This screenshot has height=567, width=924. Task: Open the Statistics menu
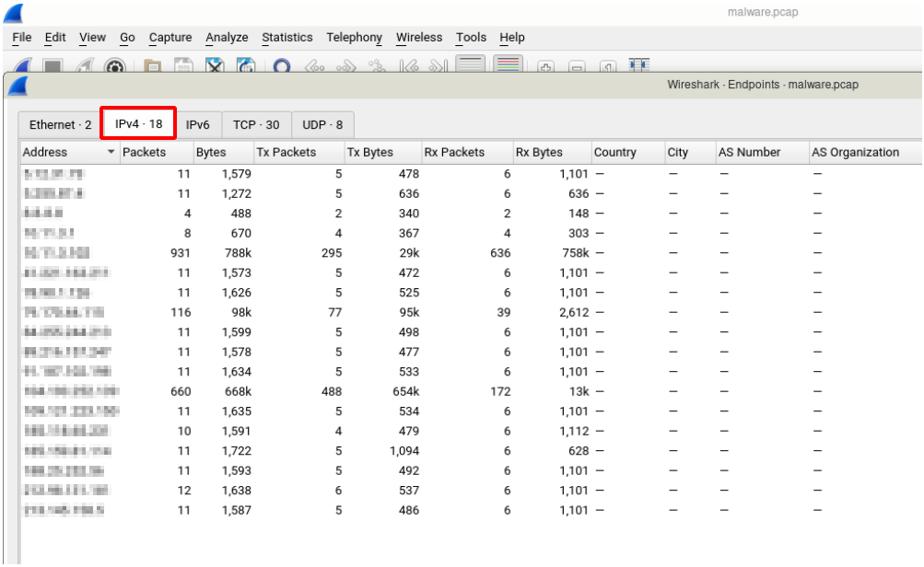click(x=287, y=37)
